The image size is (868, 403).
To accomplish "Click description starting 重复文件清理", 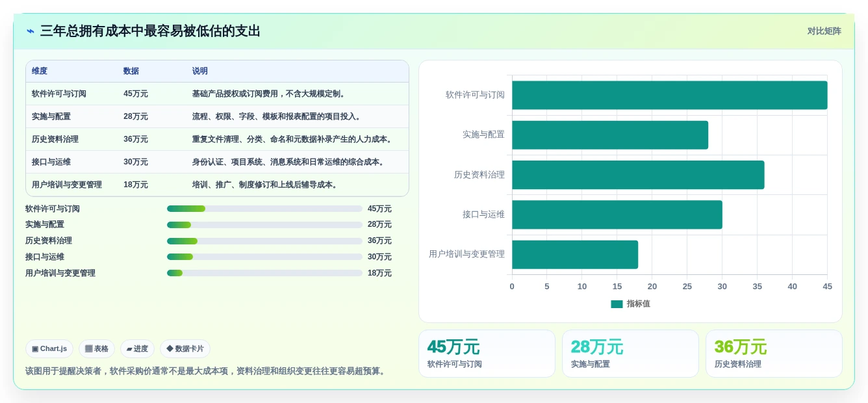I will [x=294, y=139].
